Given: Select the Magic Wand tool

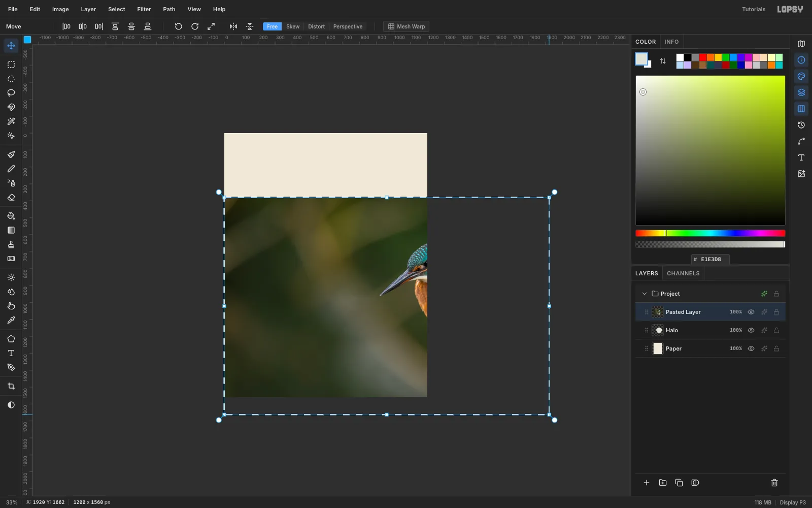Looking at the screenshot, I should pos(11,121).
